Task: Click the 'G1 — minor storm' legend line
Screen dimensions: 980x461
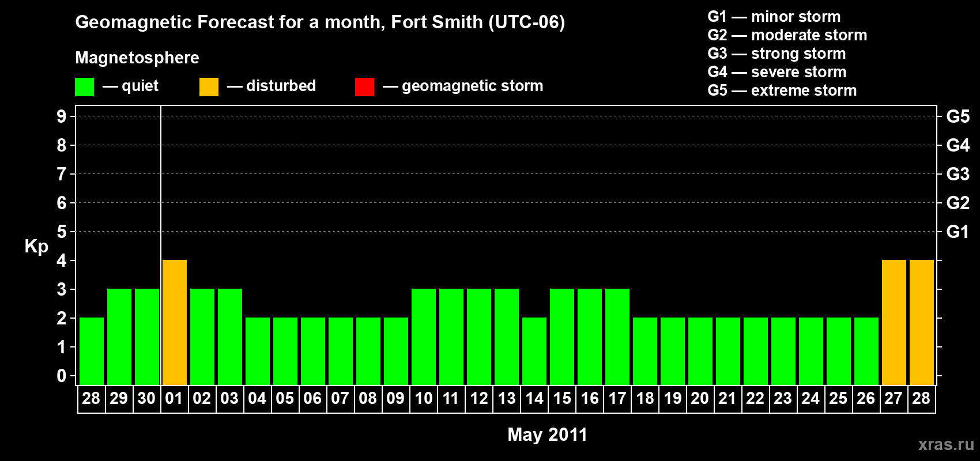Action: pyautogui.click(x=774, y=17)
